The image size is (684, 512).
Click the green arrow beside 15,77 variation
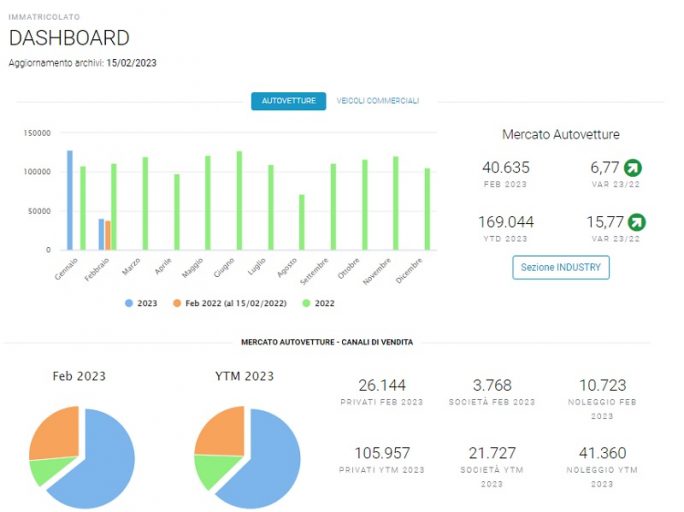point(636,222)
